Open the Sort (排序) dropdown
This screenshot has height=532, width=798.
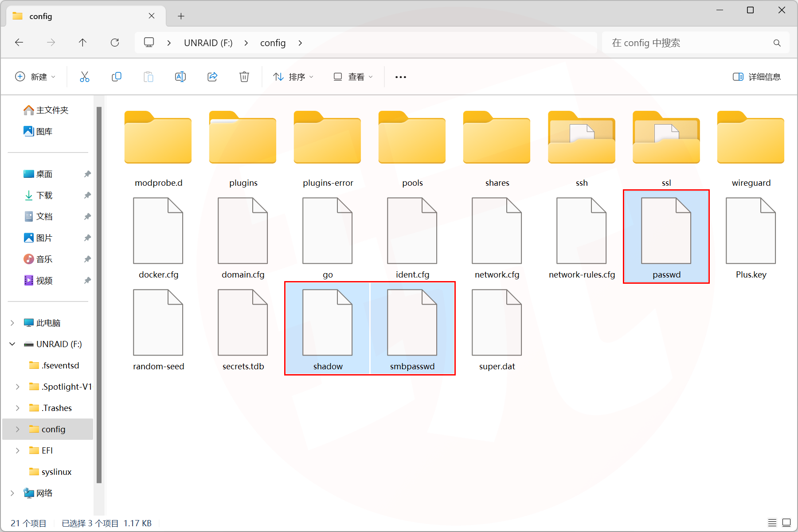click(x=293, y=77)
